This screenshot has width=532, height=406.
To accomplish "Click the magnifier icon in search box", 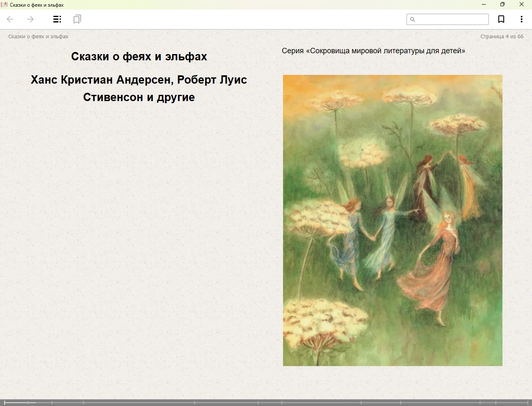I will 412,20.
